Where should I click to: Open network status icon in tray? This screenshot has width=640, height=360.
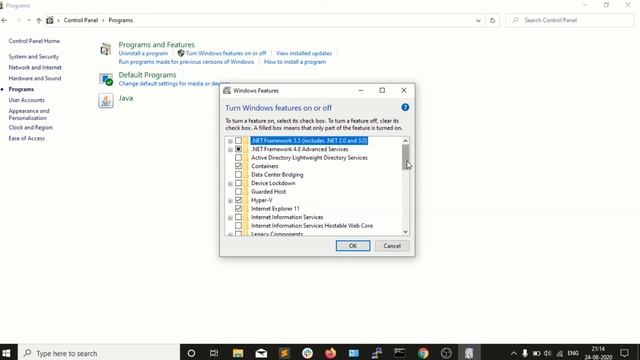click(x=560, y=353)
